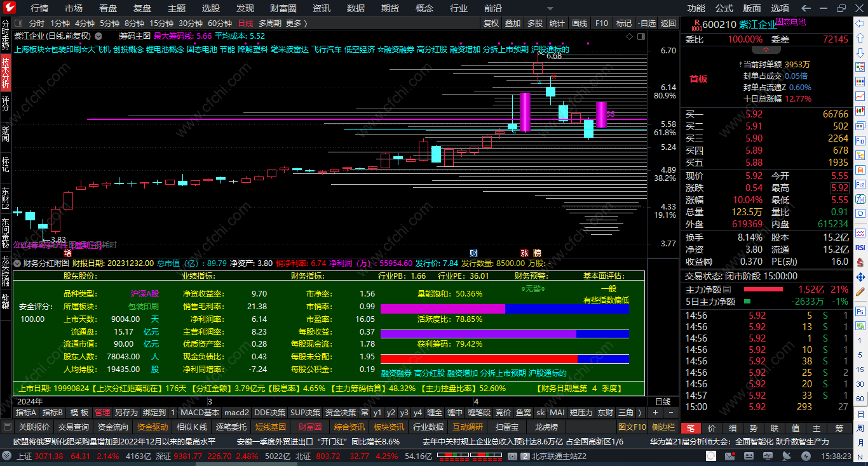
Task: Click the 笔 tab in tick panel
Action: [691, 428]
